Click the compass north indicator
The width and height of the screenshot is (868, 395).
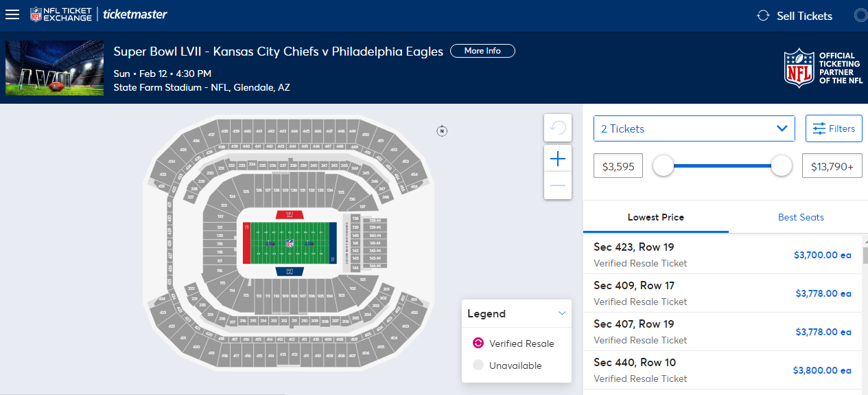click(442, 131)
